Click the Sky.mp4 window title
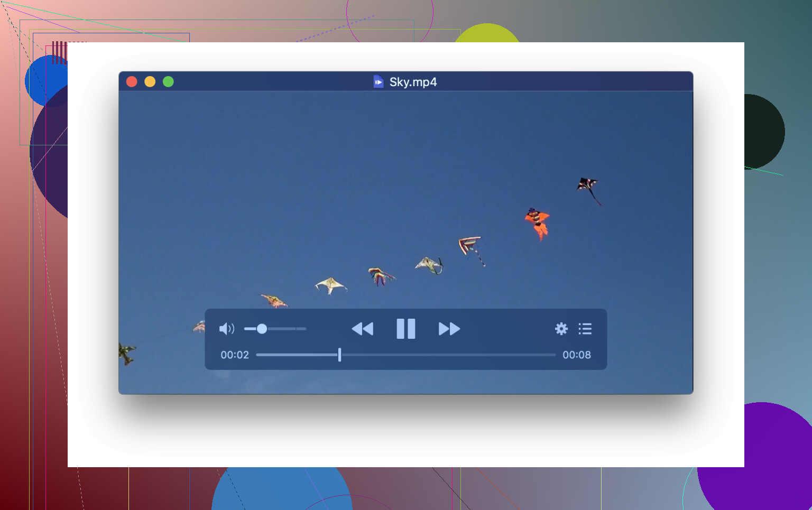The width and height of the screenshot is (812, 510). (x=413, y=82)
